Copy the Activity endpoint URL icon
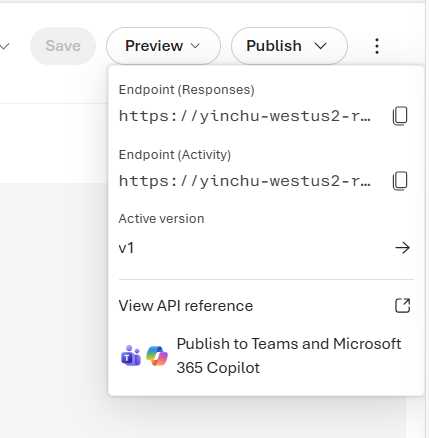 [400, 181]
